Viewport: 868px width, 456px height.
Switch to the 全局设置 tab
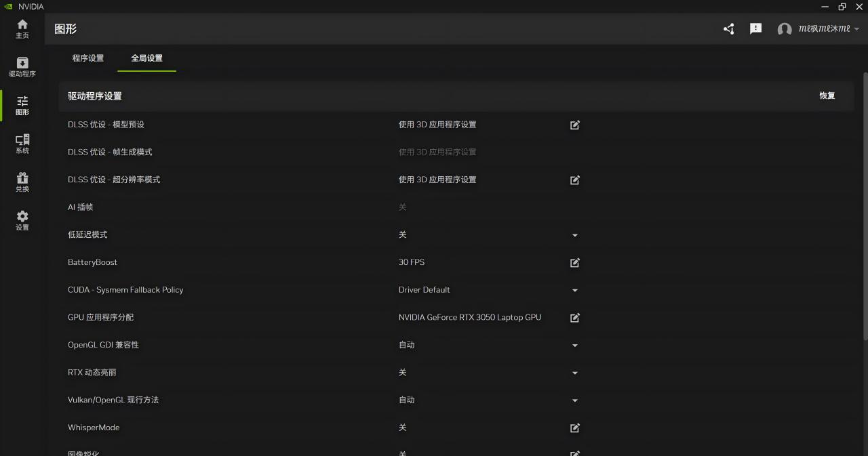pyautogui.click(x=147, y=58)
